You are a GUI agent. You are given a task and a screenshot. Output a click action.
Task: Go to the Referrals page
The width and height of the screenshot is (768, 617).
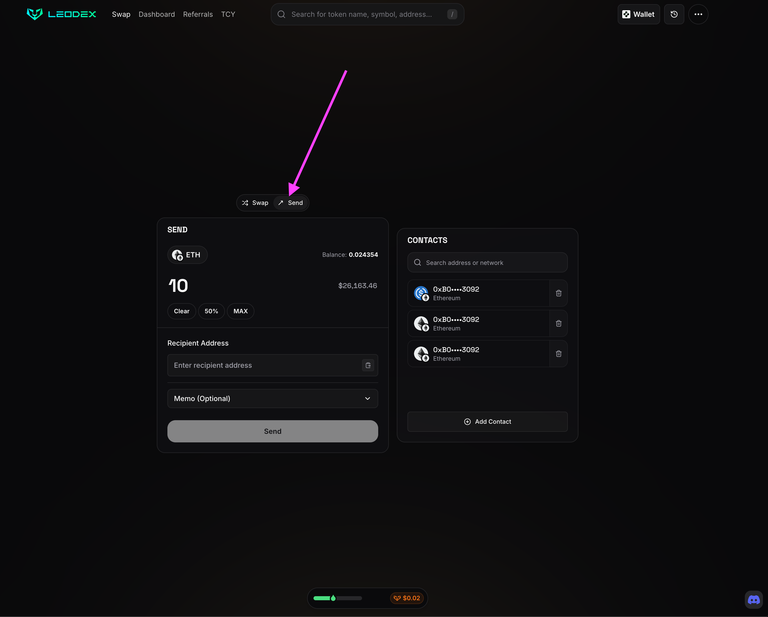pos(198,14)
